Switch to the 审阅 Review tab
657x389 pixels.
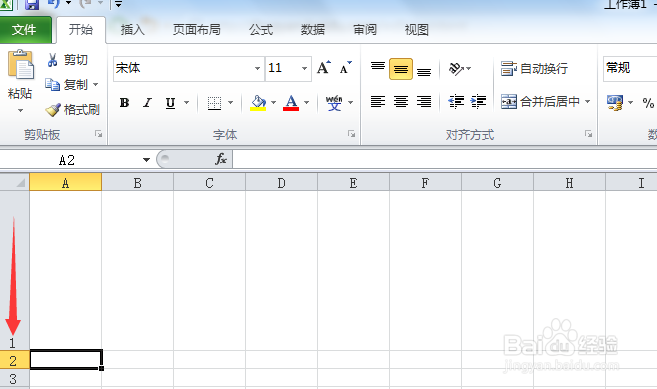click(365, 30)
